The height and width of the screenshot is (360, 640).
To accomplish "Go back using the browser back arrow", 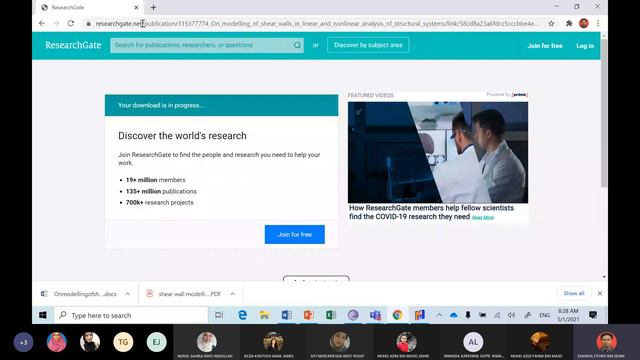I will [42, 24].
